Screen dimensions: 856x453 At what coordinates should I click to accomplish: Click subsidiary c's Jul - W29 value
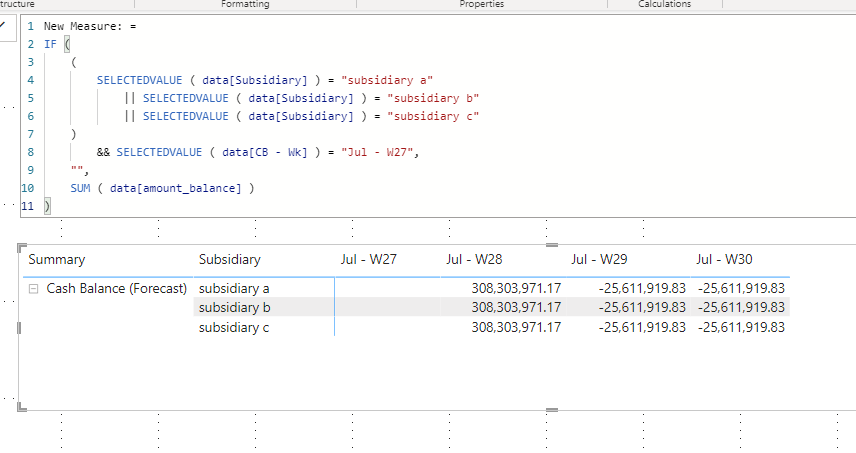tap(642, 327)
